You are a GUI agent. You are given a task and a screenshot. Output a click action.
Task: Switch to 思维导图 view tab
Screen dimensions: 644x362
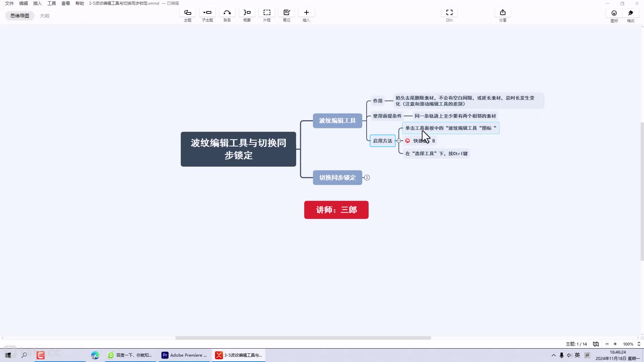[x=20, y=16]
